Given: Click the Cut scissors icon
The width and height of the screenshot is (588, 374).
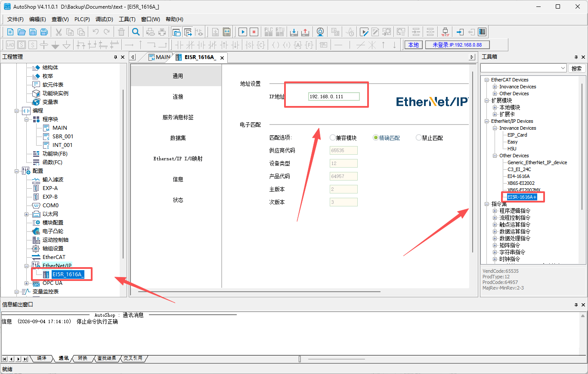Looking at the screenshot, I should point(59,32).
